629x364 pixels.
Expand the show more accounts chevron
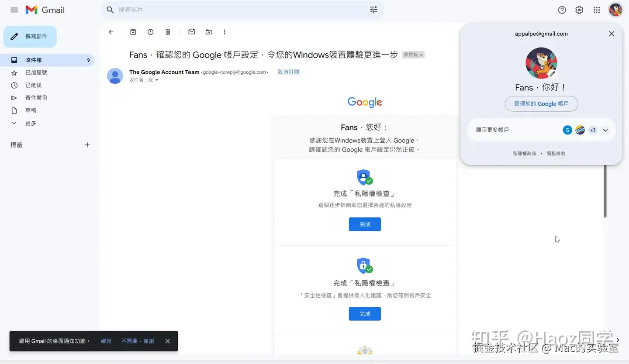605,130
